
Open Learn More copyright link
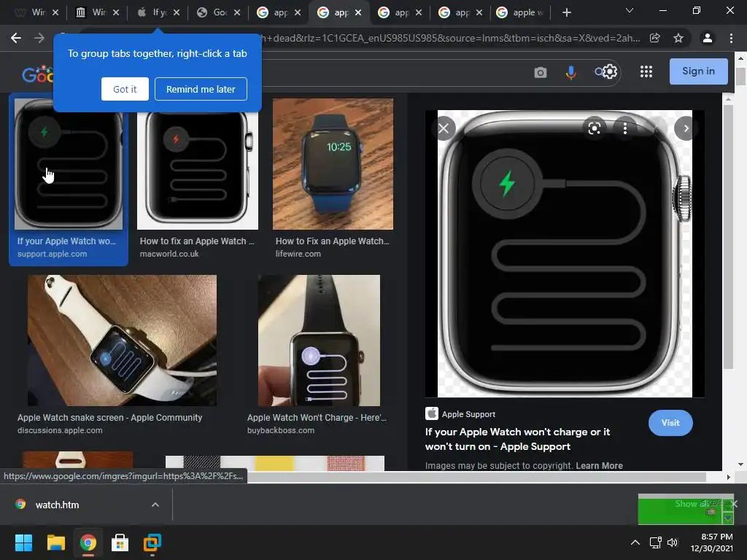pos(599,466)
